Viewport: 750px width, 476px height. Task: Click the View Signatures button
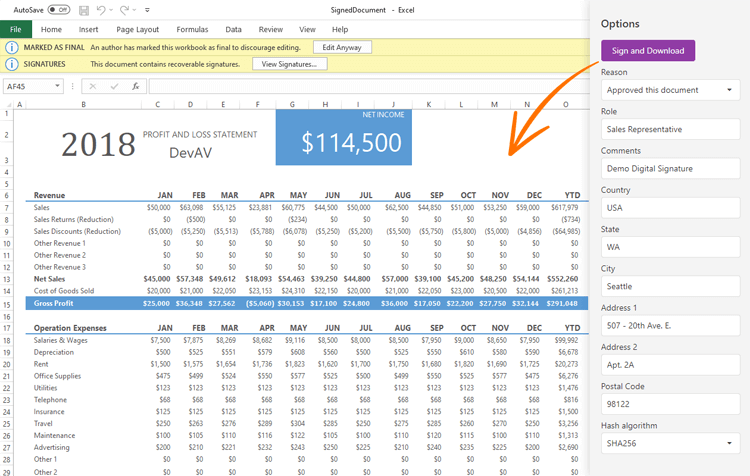[x=289, y=64]
